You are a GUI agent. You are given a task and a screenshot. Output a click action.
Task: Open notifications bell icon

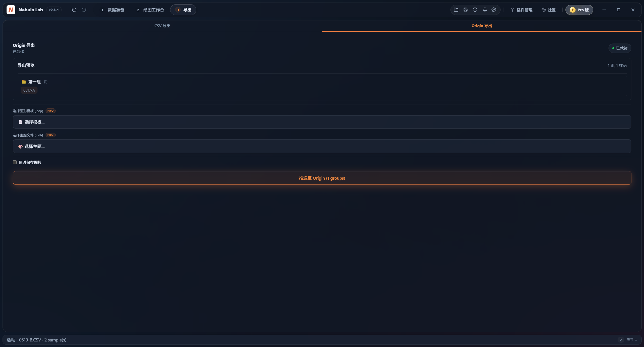pos(485,10)
